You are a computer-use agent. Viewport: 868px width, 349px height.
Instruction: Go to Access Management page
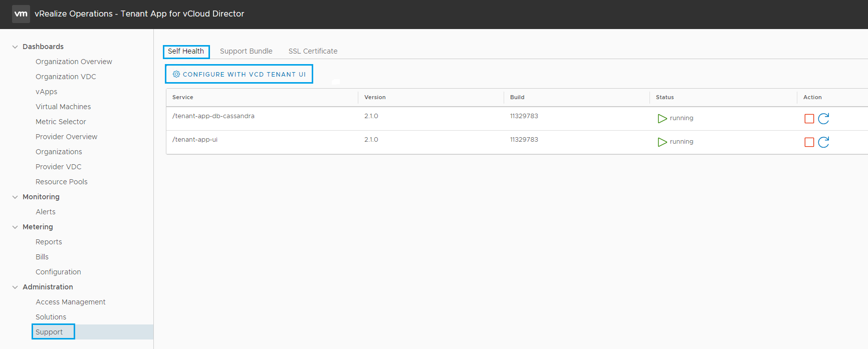pyautogui.click(x=70, y=302)
